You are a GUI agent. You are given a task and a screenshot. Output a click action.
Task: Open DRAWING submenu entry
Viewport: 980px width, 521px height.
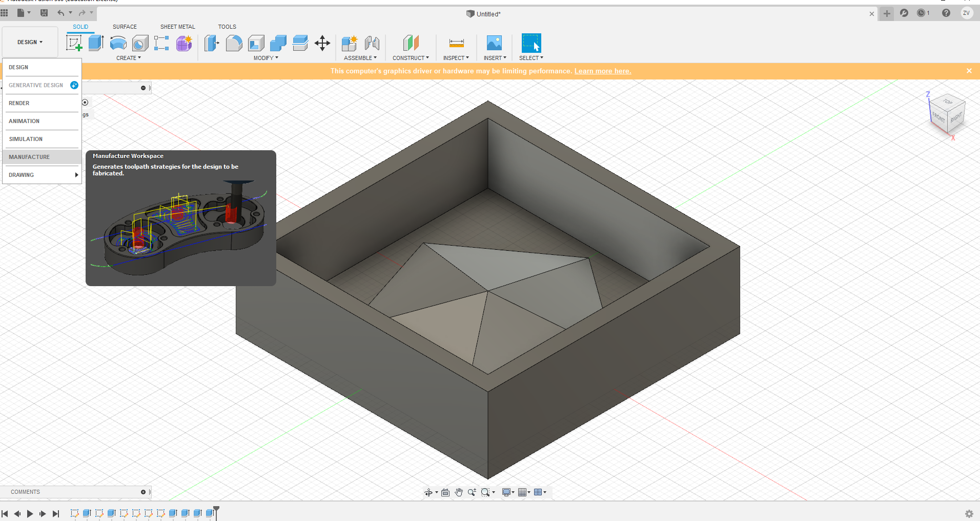click(x=42, y=175)
